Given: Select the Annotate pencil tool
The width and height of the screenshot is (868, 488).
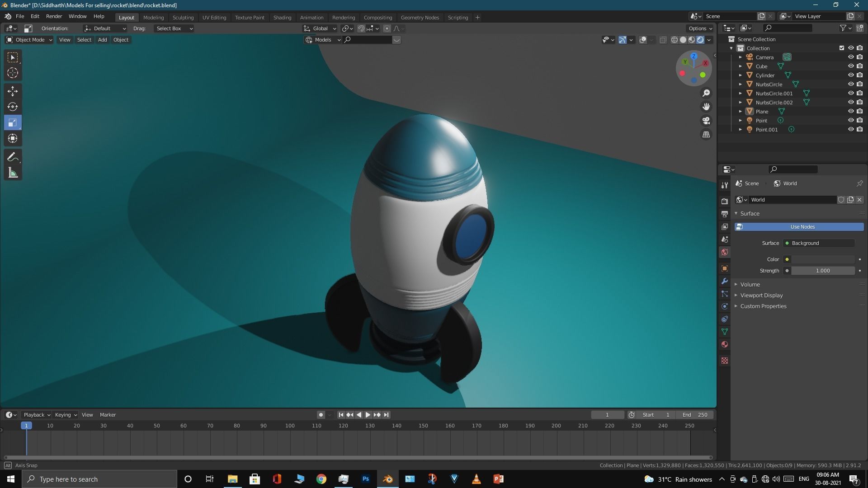Looking at the screenshot, I should pos(13,157).
